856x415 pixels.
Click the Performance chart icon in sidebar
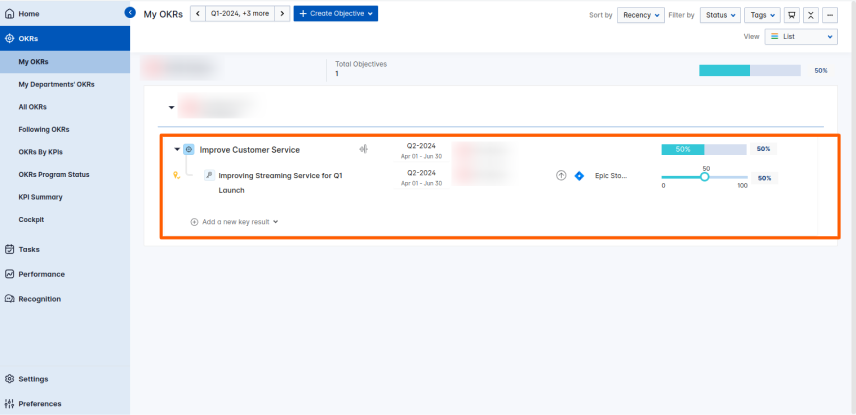pyautogui.click(x=9, y=274)
